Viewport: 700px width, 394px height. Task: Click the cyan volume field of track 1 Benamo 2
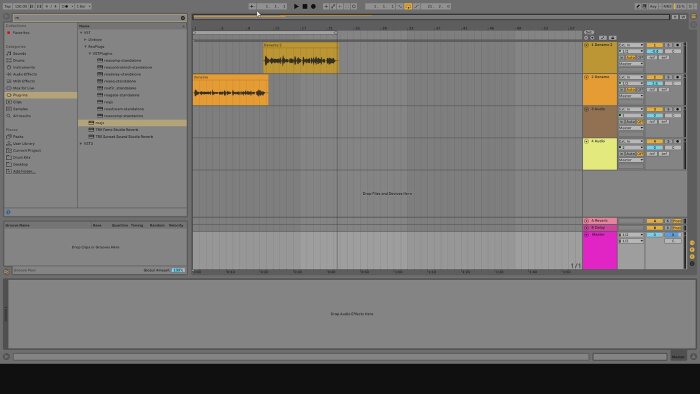click(x=654, y=51)
